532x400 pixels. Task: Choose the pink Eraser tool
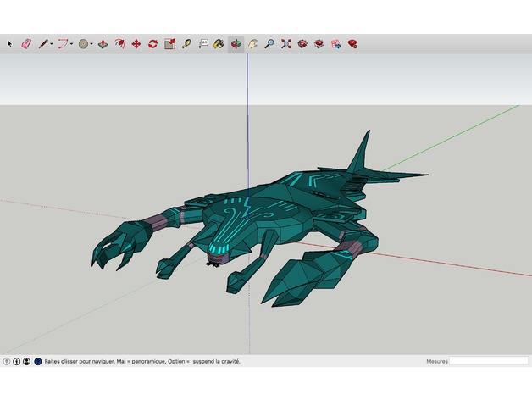(x=25, y=43)
